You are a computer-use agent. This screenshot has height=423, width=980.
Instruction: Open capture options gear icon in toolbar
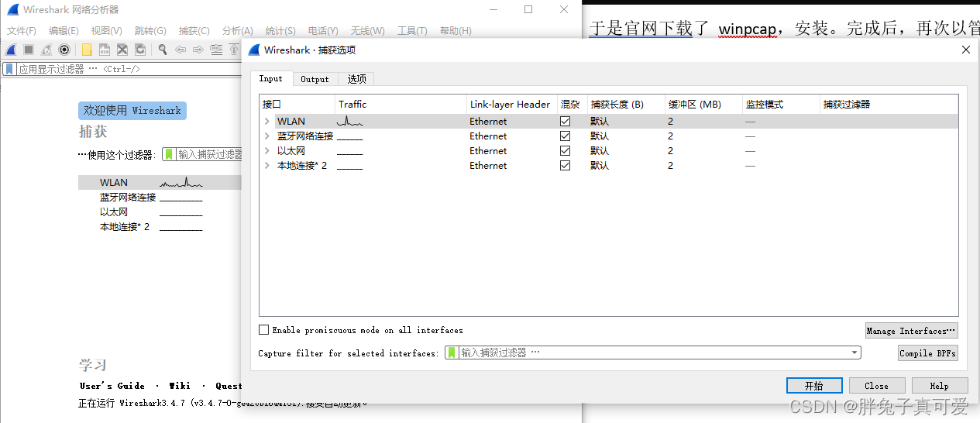(x=64, y=50)
